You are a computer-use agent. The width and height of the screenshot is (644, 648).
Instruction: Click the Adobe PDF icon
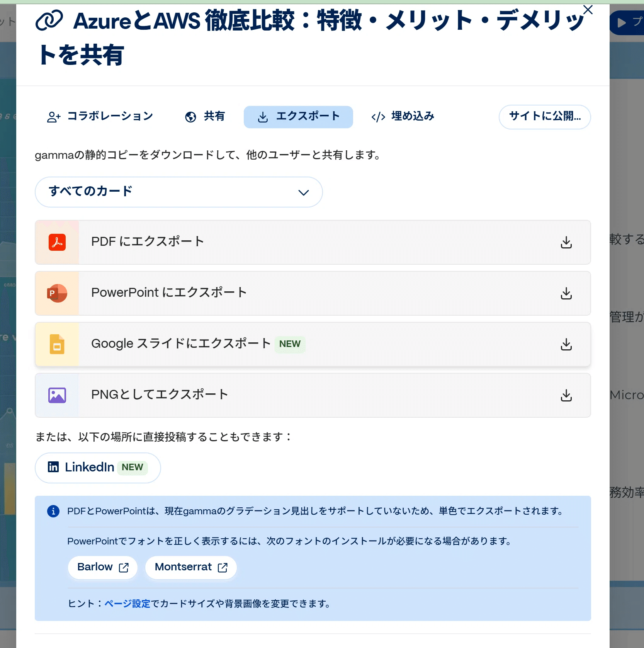pos(57,242)
